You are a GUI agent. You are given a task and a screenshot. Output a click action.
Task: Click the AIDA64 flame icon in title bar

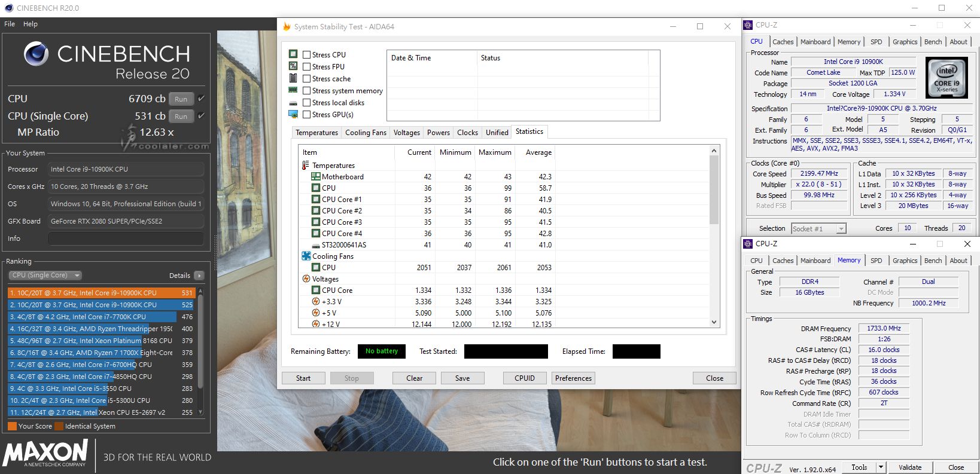pyautogui.click(x=287, y=26)
